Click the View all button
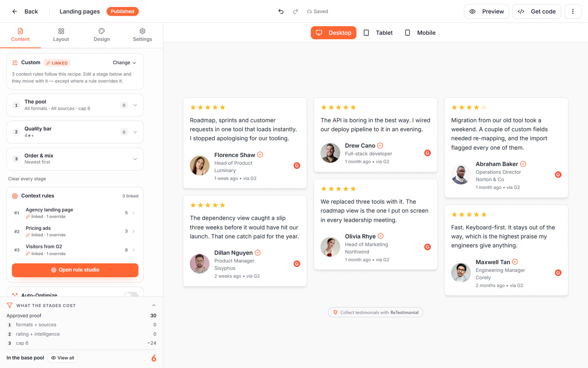 [62, 358]
